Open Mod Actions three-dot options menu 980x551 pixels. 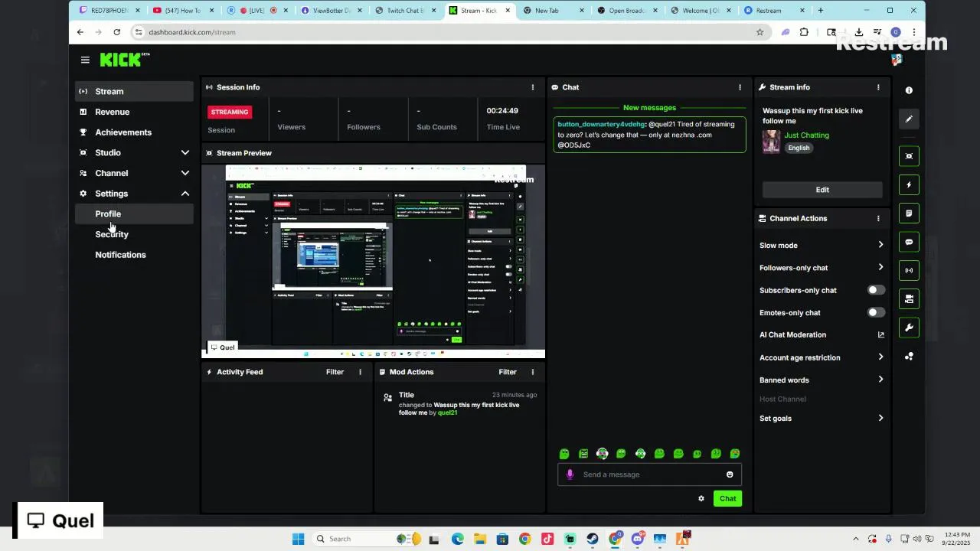(x=533, y=372)
